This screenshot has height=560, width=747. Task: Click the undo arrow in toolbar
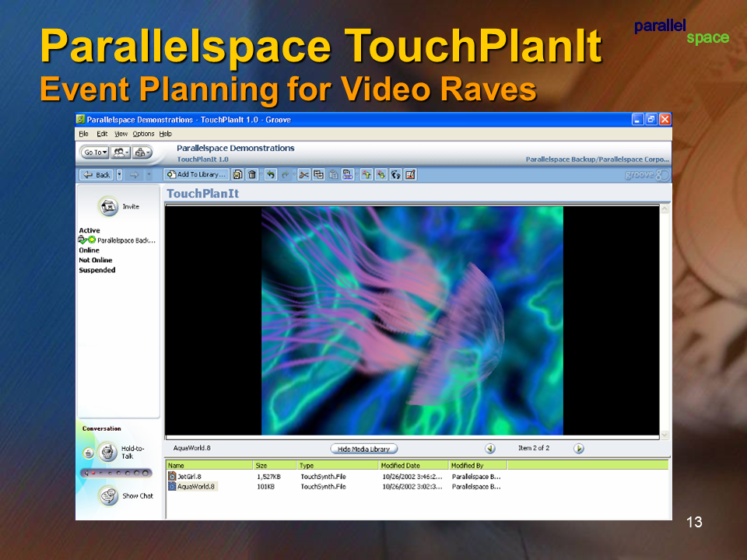click(270, 175)
